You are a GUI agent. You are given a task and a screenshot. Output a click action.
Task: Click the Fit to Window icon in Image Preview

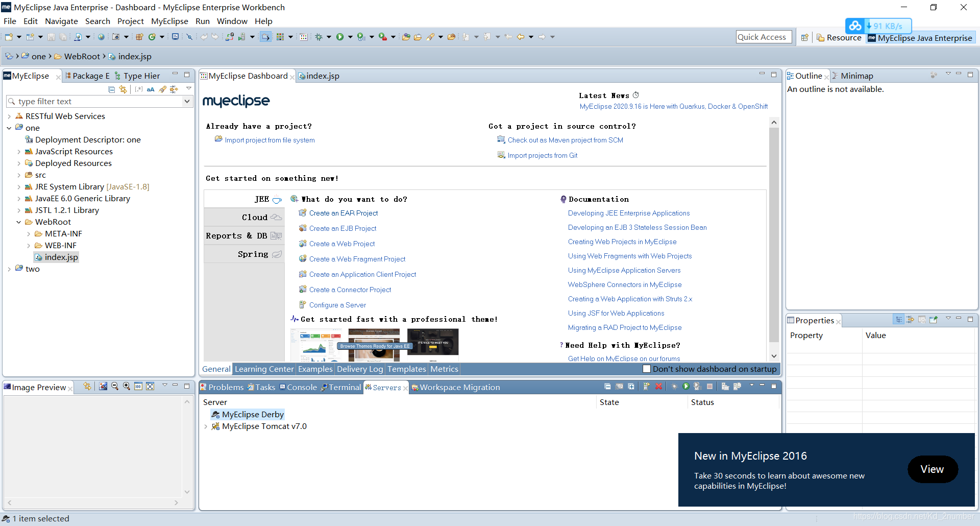pos(150,387)
